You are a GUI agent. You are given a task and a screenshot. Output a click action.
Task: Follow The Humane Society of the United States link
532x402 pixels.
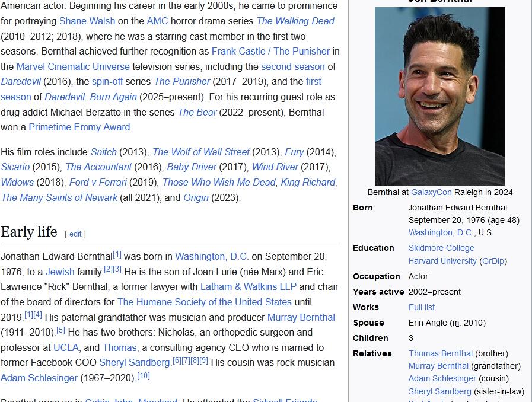point(205,302)
